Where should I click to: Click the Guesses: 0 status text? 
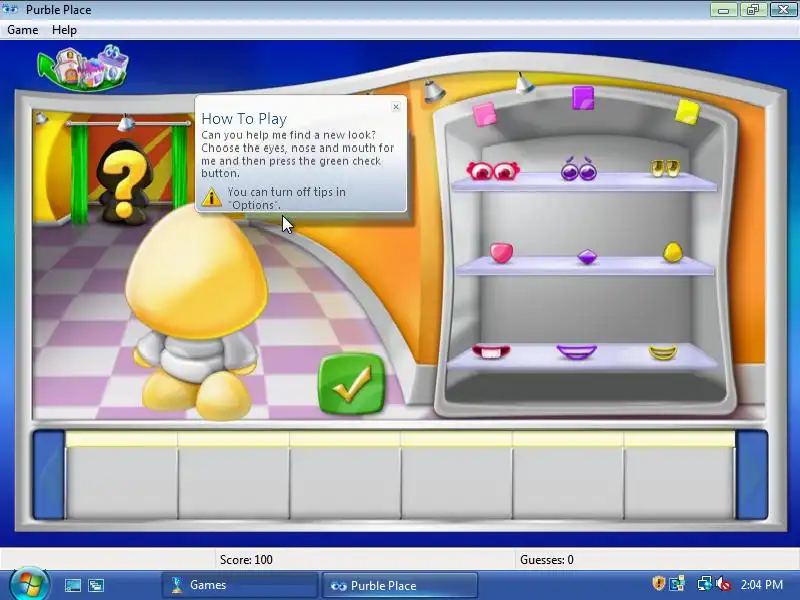546,560
